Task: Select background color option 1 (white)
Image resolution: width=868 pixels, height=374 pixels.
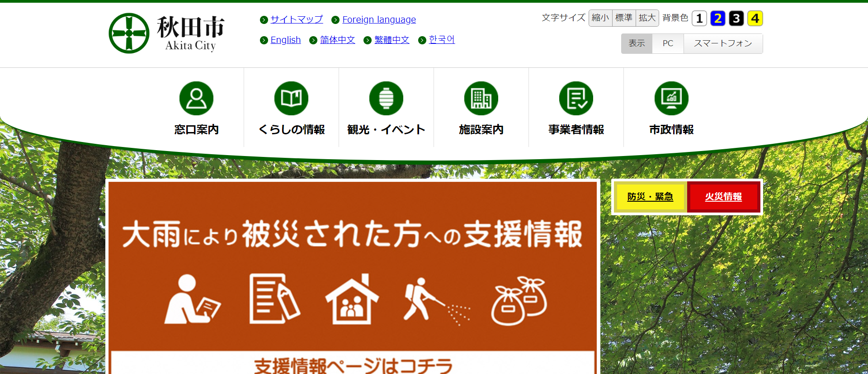Action: (699, 18)
